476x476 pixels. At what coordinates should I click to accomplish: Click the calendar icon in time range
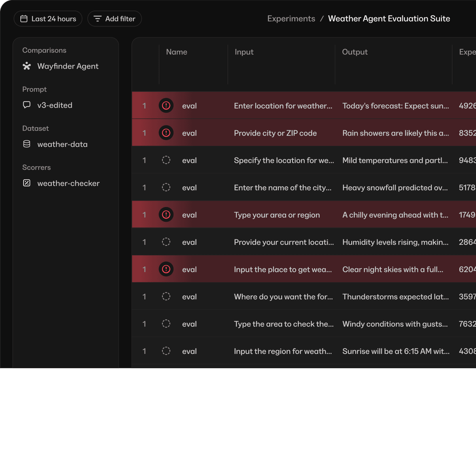tap(24, 19)
